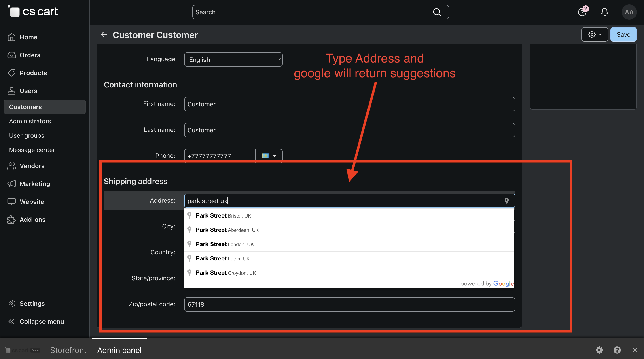Click the First name field
This screenshot has height=359, width=644.
[350, 104]
